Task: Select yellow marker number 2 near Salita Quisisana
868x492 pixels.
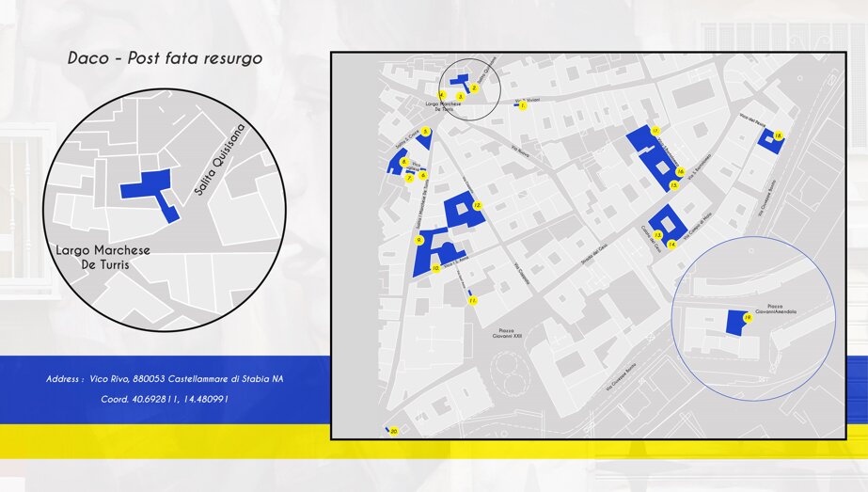Action: click(474, 88)
